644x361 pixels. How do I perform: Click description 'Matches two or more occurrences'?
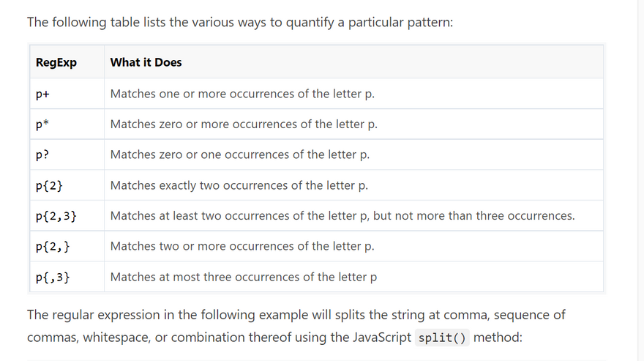tap(242, 247)
